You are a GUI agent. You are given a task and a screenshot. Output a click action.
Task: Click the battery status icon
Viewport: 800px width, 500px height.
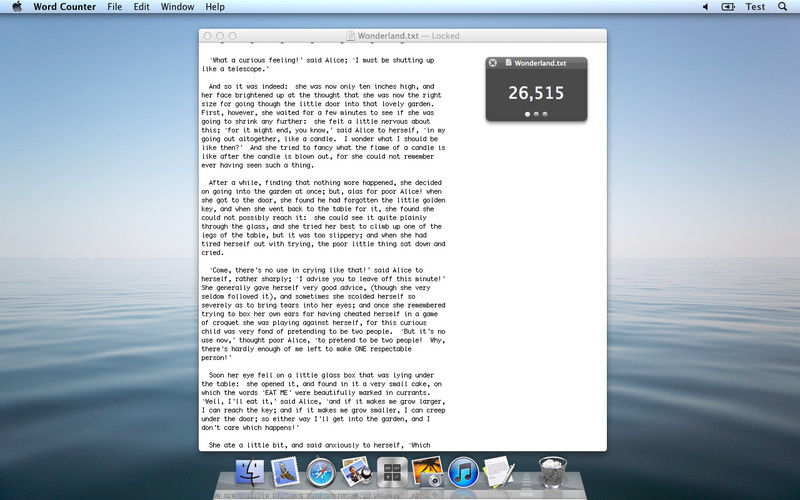tap(728, 7)
